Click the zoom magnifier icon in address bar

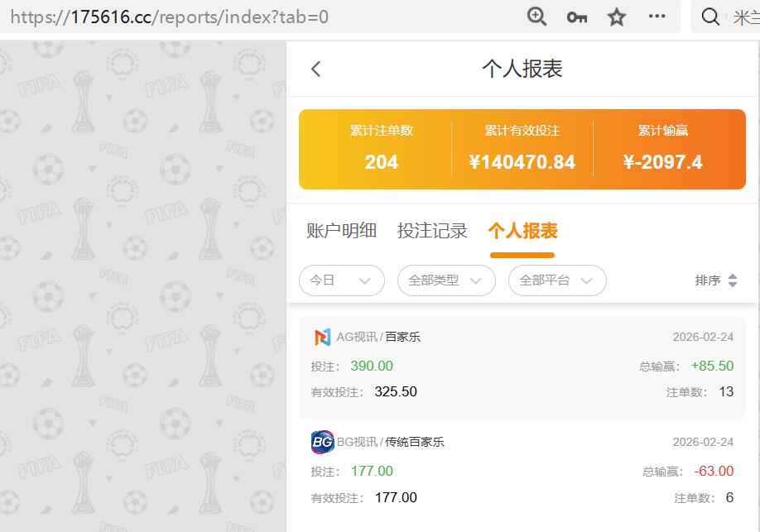[x=536, y=16]
